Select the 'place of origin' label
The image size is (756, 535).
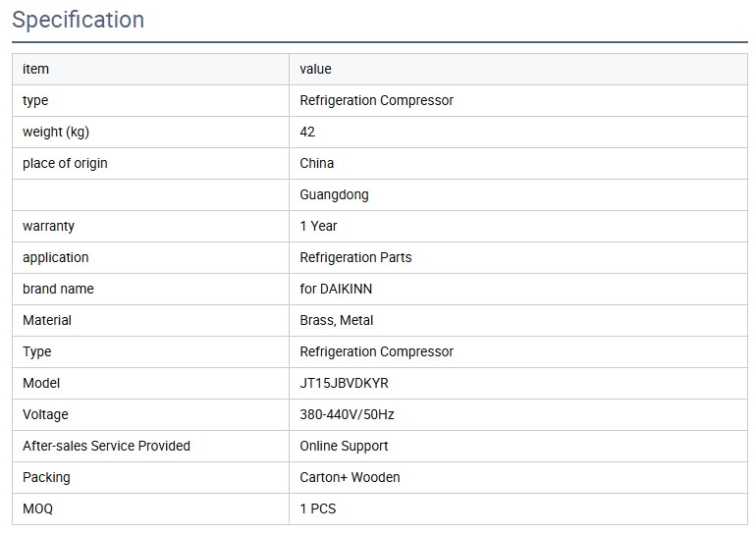click(x=65, y=163)
